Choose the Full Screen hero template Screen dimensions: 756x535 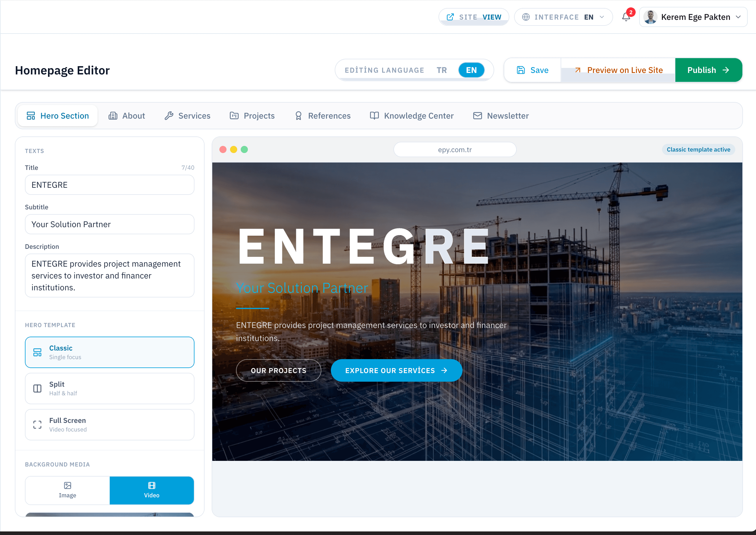(110, 425)
